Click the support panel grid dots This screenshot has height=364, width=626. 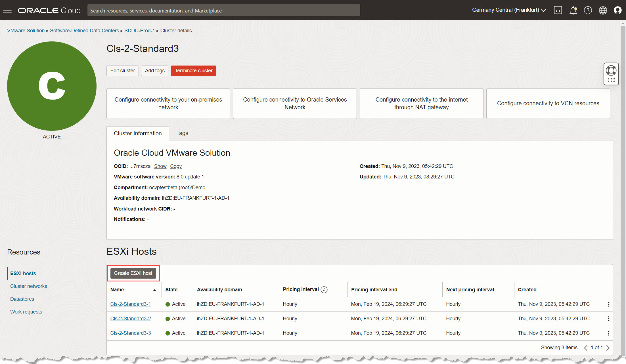point(611,80)
